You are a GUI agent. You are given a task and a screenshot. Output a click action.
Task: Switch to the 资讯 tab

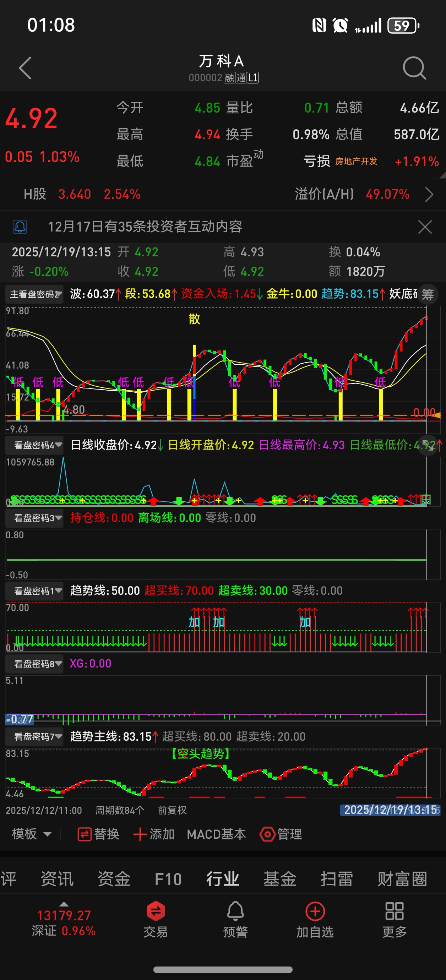[57, 879]
